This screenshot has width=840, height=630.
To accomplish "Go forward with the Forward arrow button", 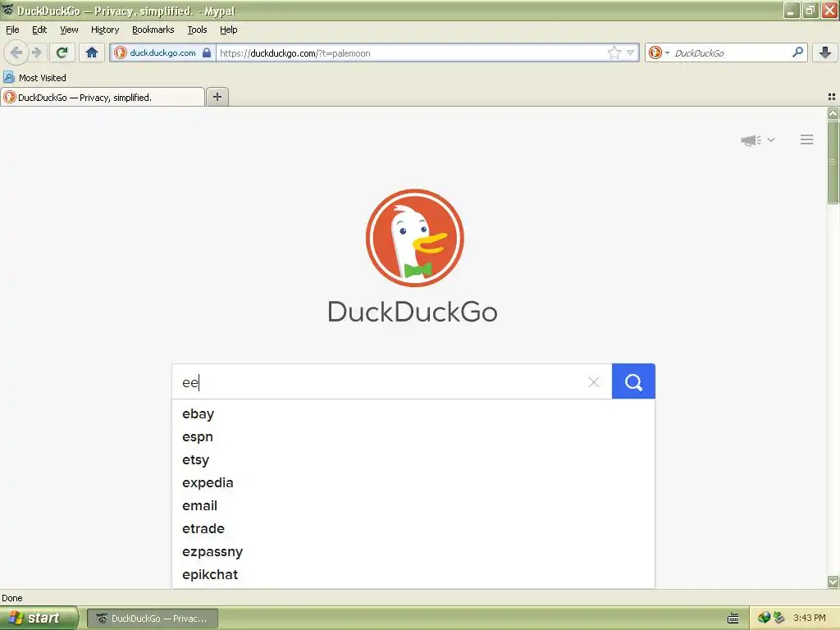I will (x=37, y=52).
